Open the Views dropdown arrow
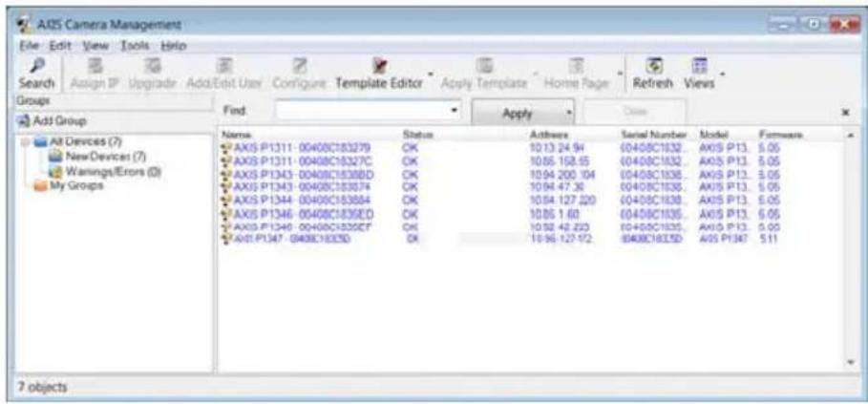Image resolution: width=868 pixels, height=404 pixels. click(723, 74)
